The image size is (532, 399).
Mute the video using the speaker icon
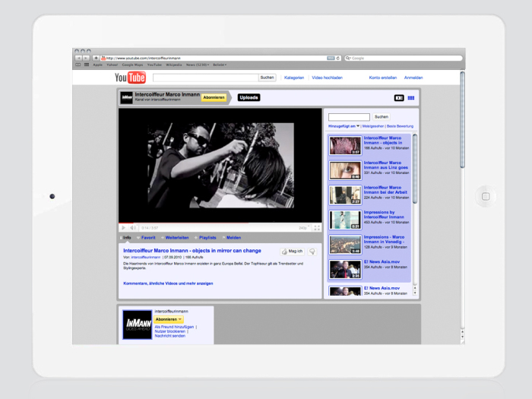[x=133, y=228]
